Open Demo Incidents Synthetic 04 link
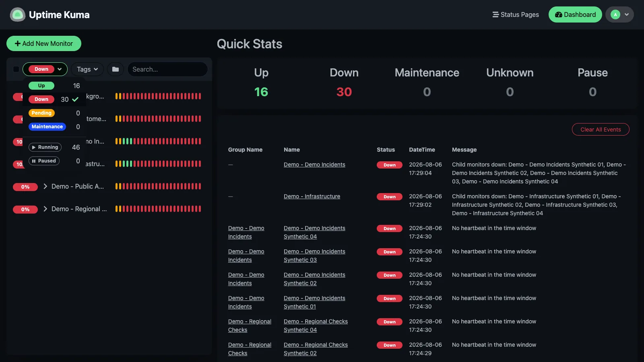This screenshot has height=362, width=644. [314, 232]
